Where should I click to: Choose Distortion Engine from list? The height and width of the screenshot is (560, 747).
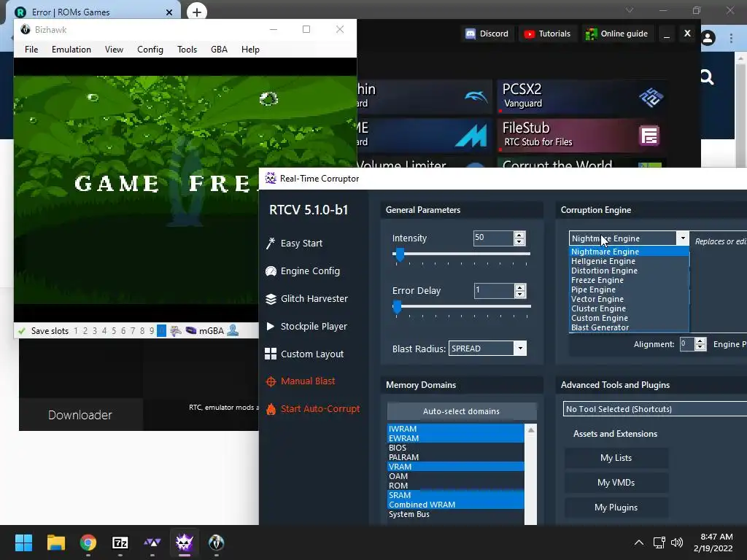pyautogui.click(x=629, y=271)
